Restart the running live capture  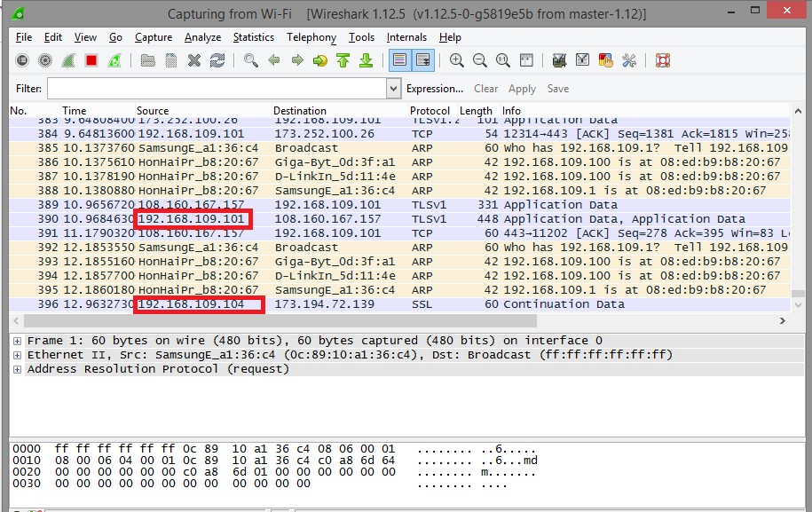point(114,60)
